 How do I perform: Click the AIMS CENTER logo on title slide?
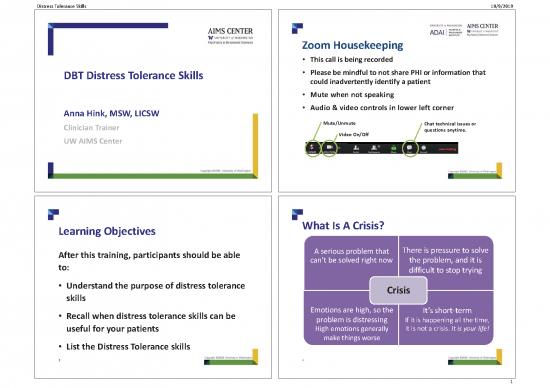coord(230,35)
